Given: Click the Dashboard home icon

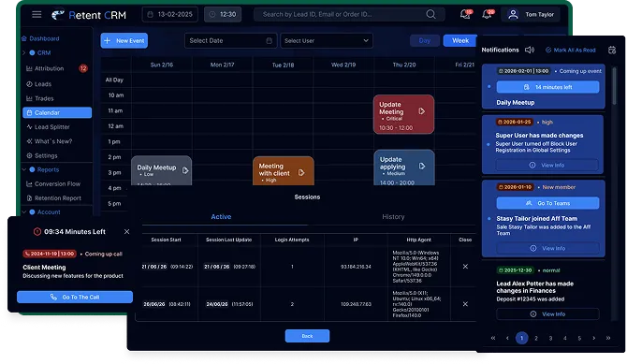Looking at the screenshot, I should click(x=24, y=38).
